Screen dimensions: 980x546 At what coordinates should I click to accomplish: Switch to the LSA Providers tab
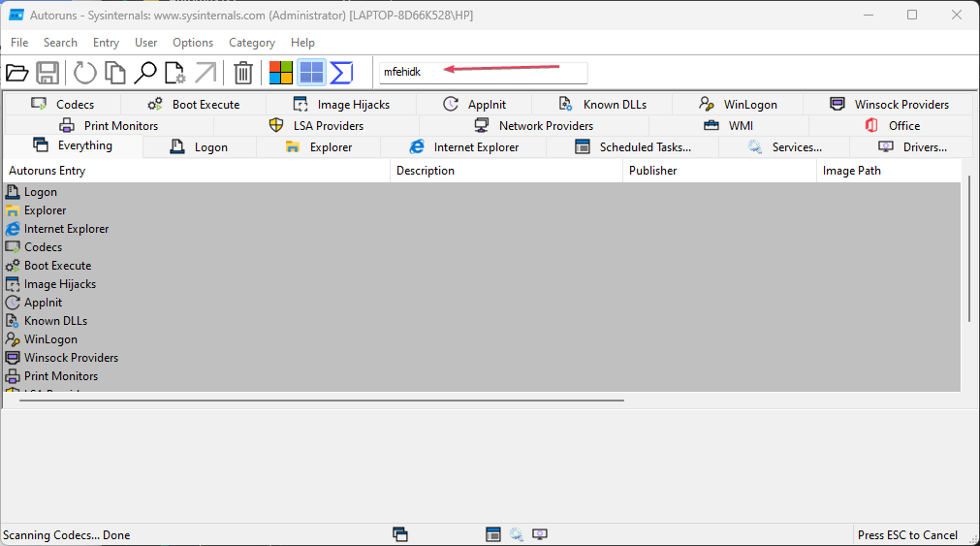(316, 126)
